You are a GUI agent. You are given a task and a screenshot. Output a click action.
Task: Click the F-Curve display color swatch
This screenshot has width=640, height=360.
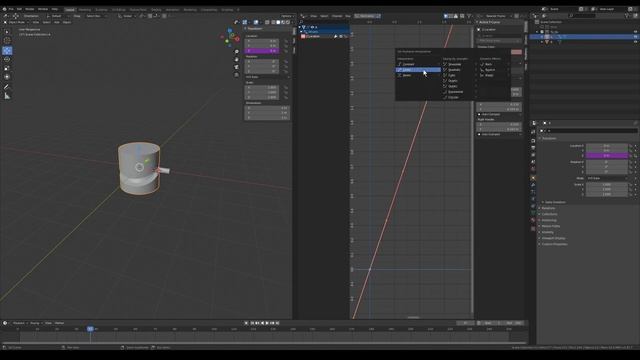coord(516,52)
